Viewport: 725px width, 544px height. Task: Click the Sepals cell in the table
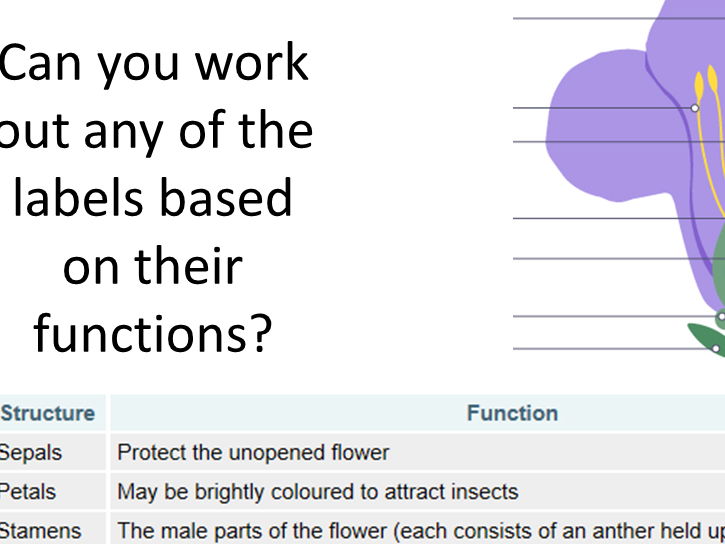tap(31, 452)
